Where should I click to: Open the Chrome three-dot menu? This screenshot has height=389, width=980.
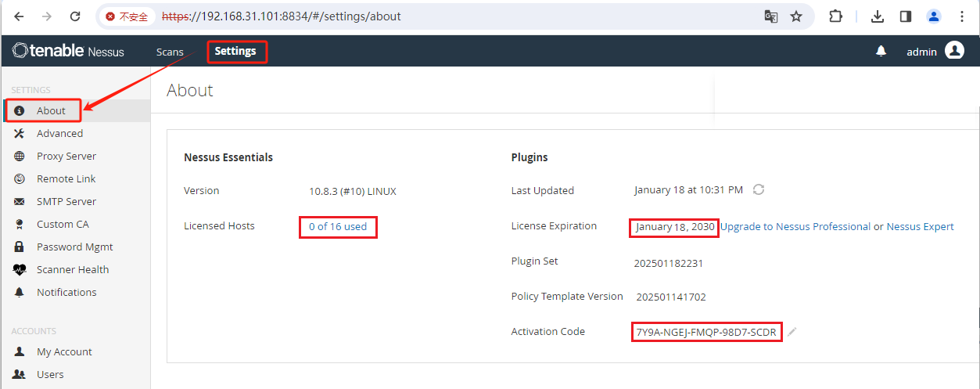pos(962,16)
